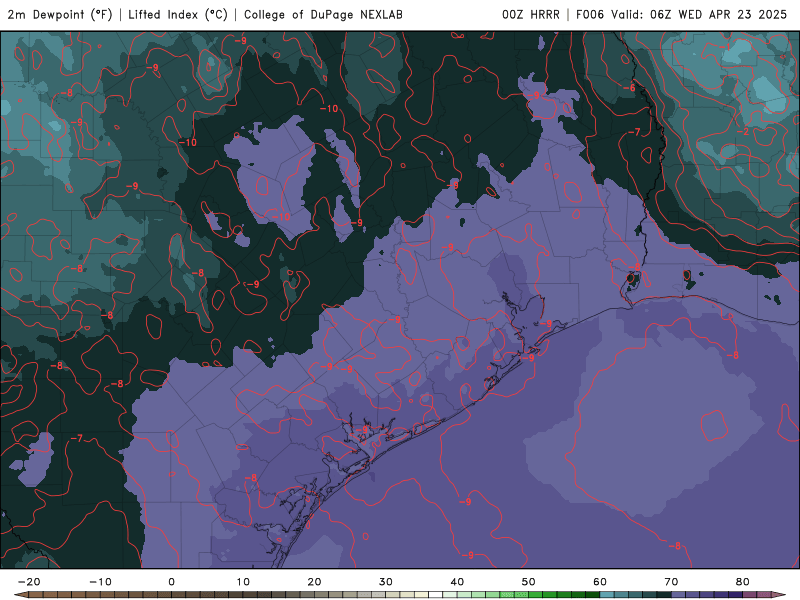This screenshot has height=600, width=800.
Task: Click the '60' value on the color scale
Action: [600, 582]
